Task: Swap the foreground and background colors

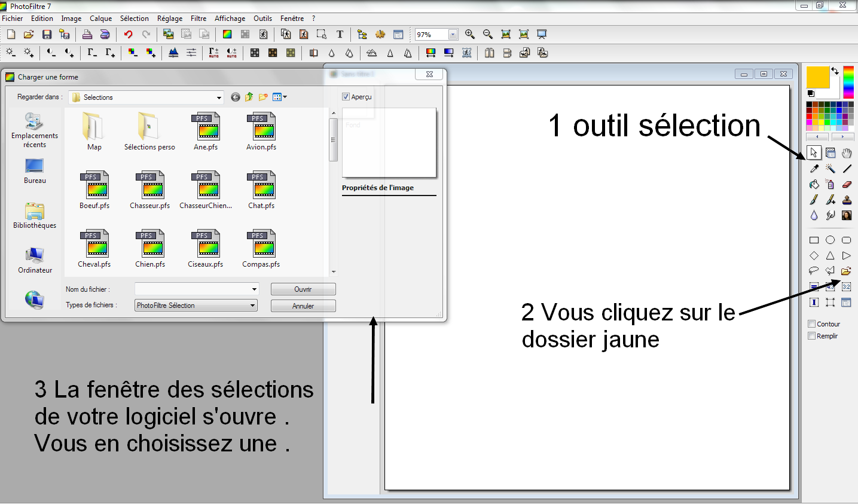Action: [835, 71]
